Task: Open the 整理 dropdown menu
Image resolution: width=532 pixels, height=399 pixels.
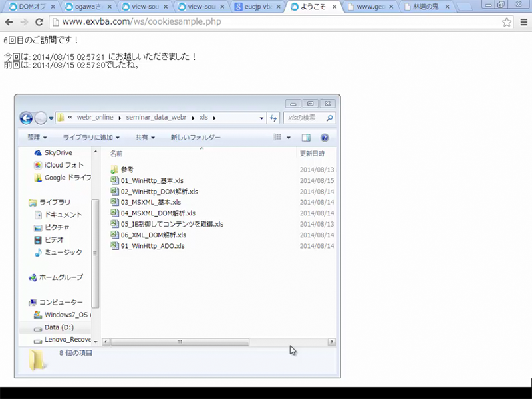Action: (x=37, y=138)
